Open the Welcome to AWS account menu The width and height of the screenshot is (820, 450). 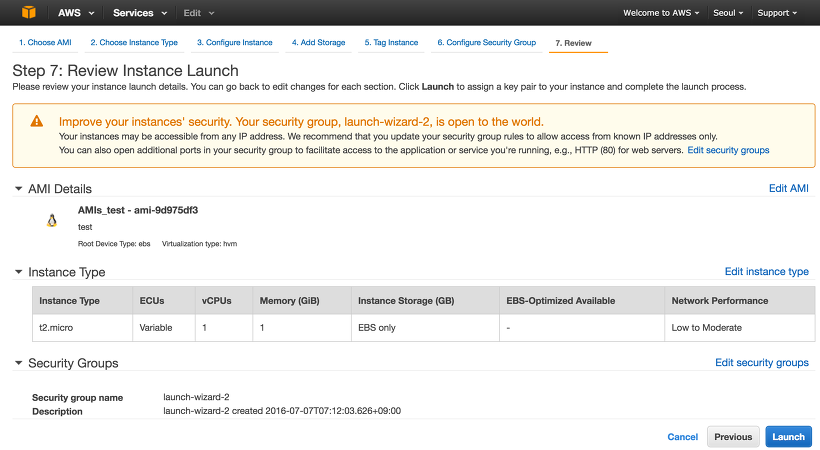tap(660, 13)
